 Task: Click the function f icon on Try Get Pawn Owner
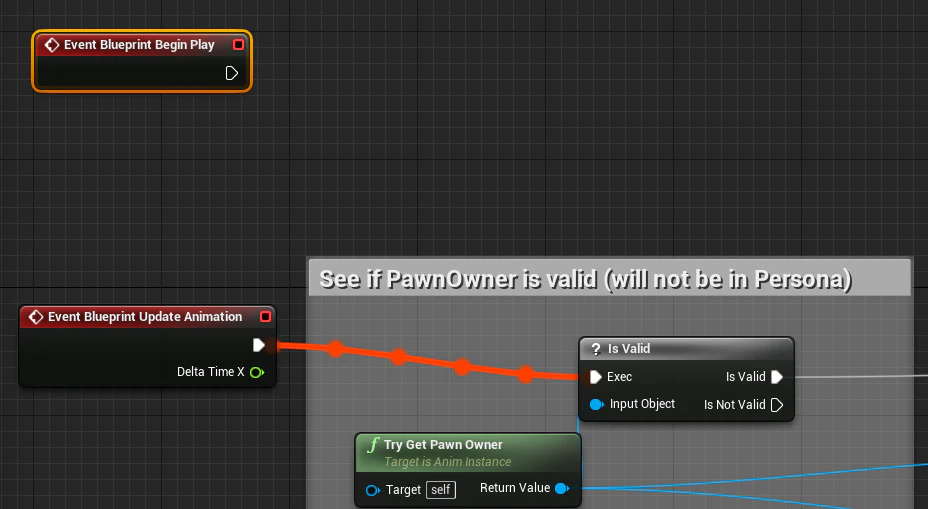[373, 444]
